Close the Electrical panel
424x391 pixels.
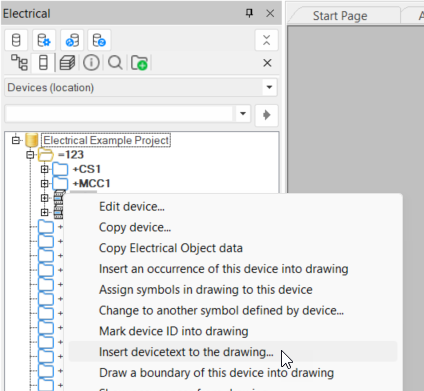pos(270,13)
